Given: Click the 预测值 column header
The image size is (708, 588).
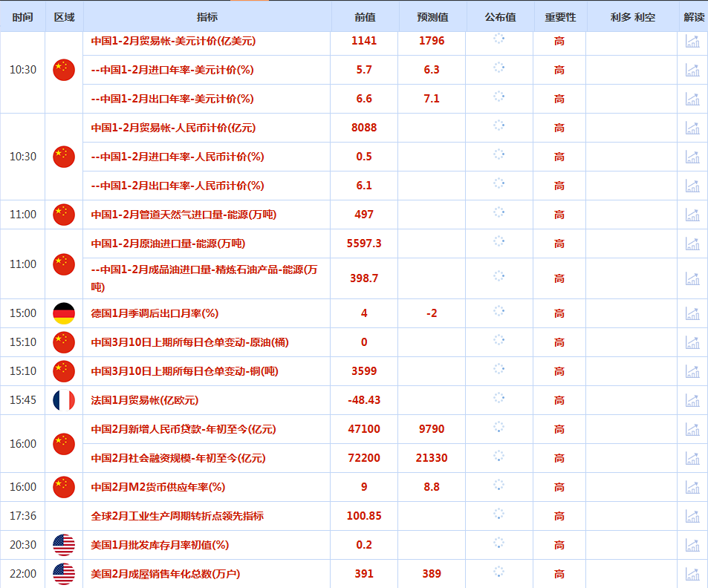Looking at the screenshot, I should pos(432,17).
